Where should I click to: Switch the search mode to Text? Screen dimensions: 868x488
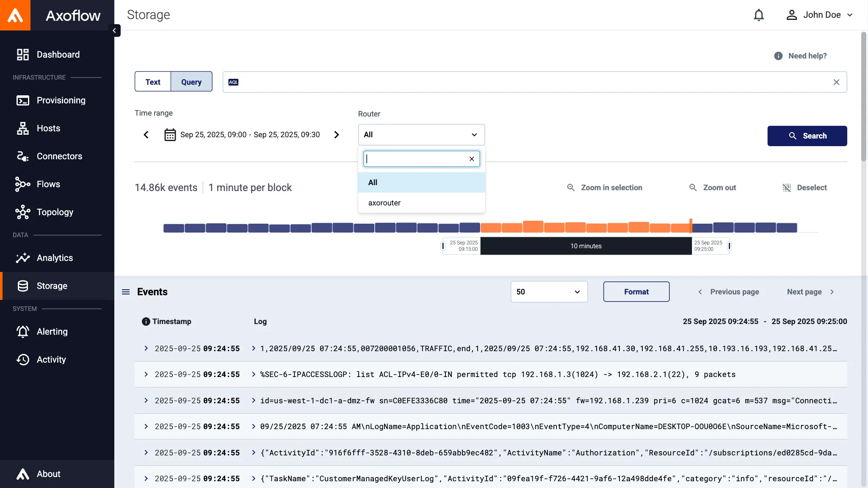[x=152, y=81]
